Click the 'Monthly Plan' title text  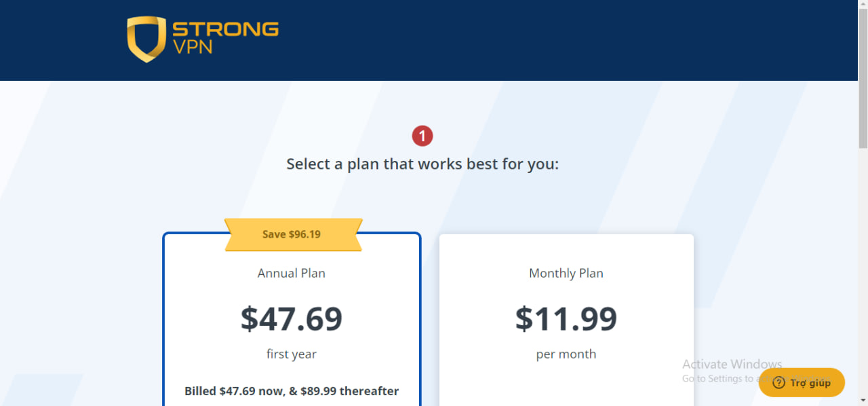[x=566, y=273]
